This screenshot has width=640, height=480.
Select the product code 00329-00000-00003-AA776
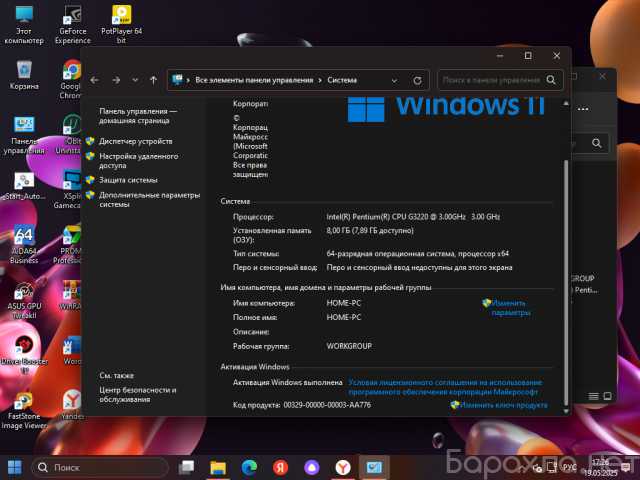coord(327,405)
